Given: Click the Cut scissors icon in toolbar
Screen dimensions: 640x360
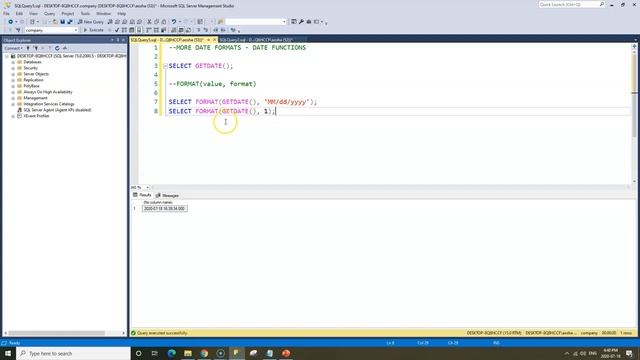Looking at the screenshot, I should point(149,22).
